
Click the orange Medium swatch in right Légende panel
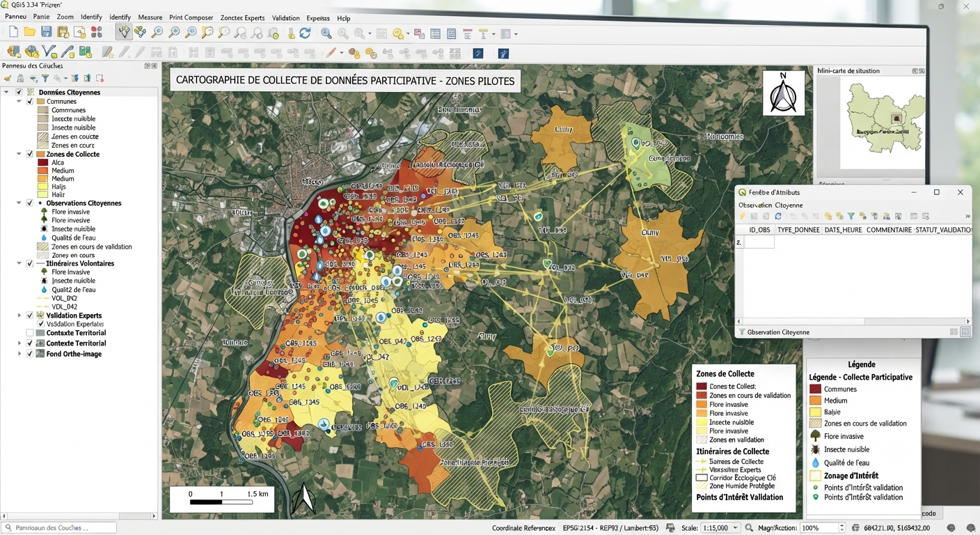[x=816, y=401]
